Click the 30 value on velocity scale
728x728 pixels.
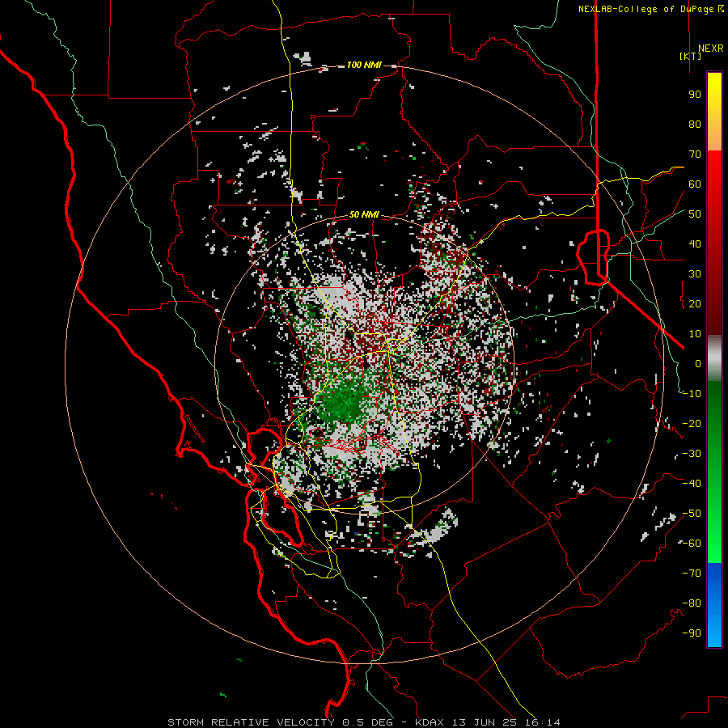pyautogui.click(x=695, y=274)
